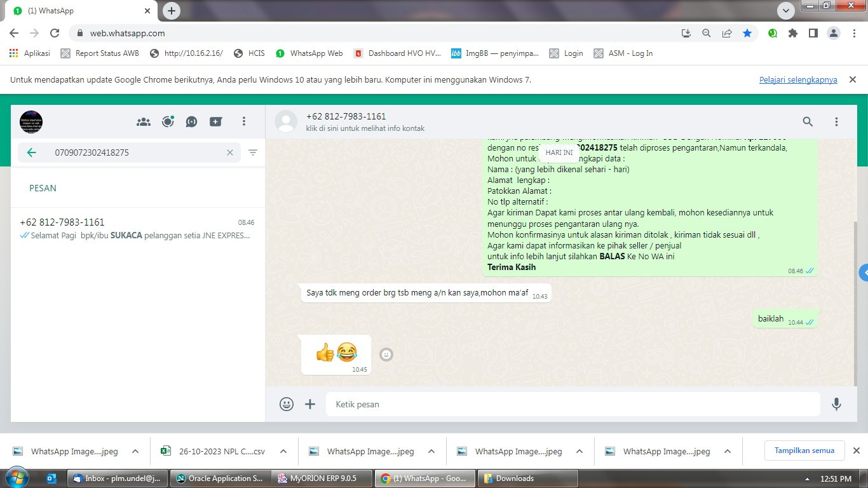Open the Downloads folder taskbar item
This screenshot has height=488, width=868.
[527, 478]
